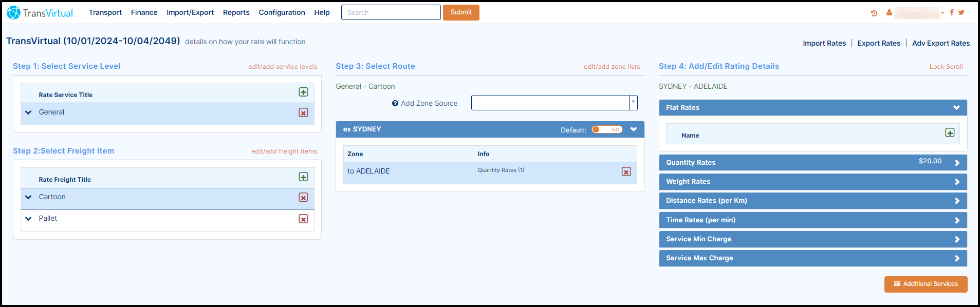Click the Quantity Rates (1) info text

click(501, 170)
